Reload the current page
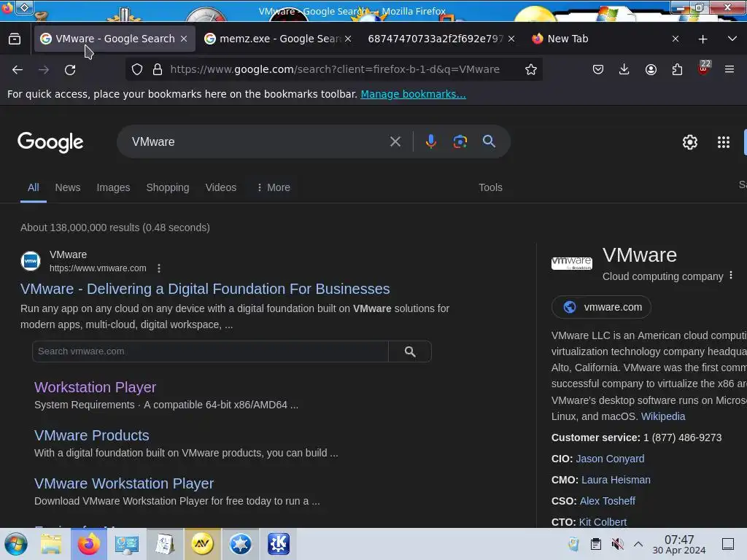The height and width of the screenshot is (560, 747). pos(70,69)
